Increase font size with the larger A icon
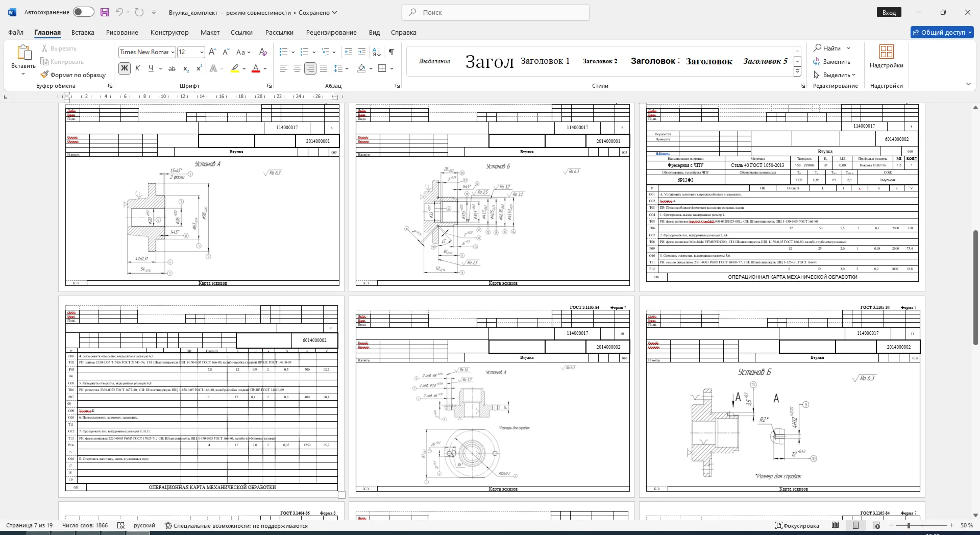This screenshot has height=535, width=980. click(213, 52)
